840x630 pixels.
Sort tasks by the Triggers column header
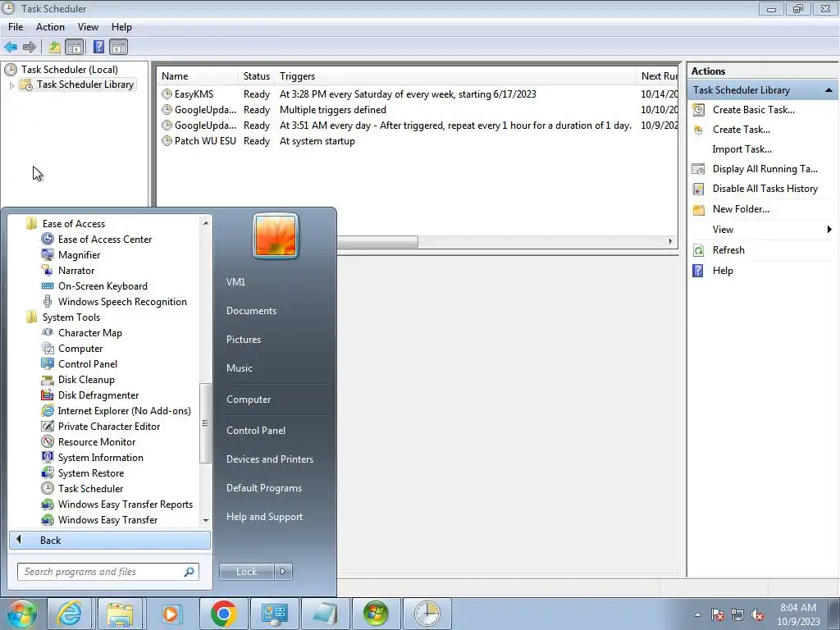[x=455, y=76]
